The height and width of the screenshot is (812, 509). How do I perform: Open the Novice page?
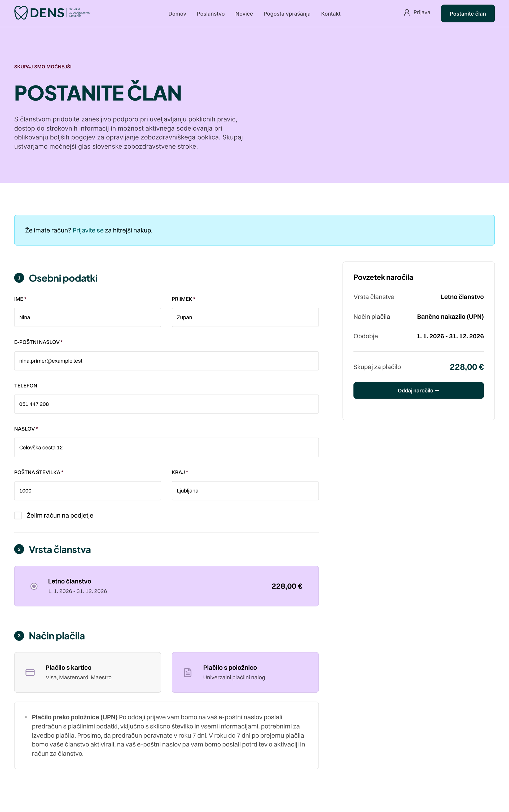[x=244, y=14]
